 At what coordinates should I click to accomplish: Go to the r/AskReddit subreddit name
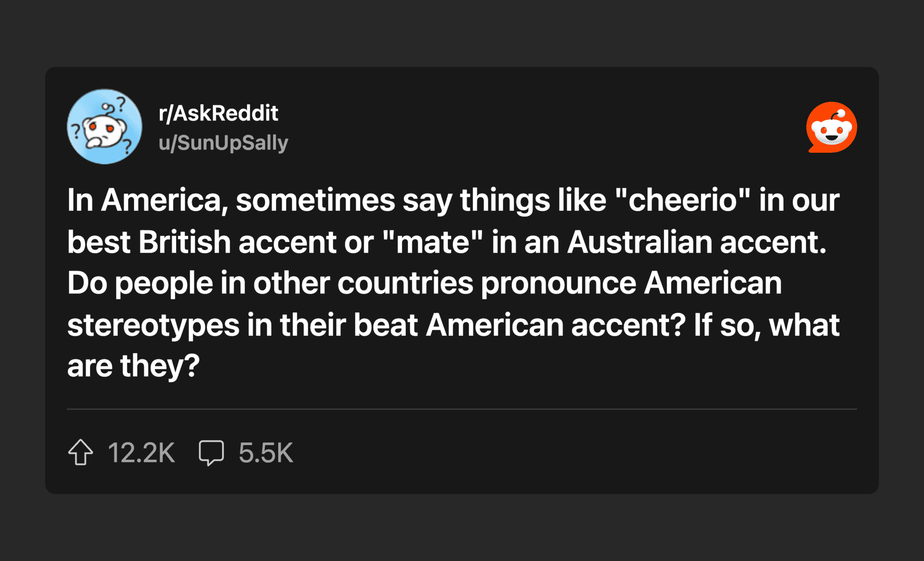(218, 113)
